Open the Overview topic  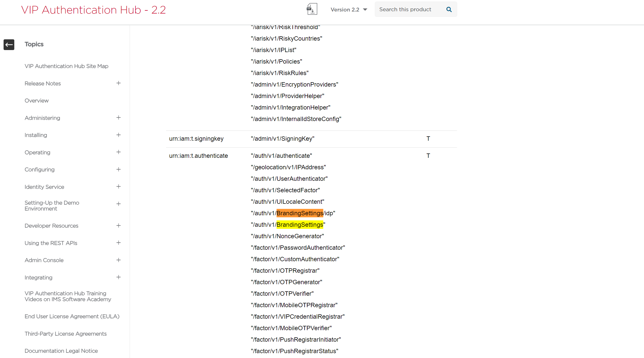coord(36,101)
